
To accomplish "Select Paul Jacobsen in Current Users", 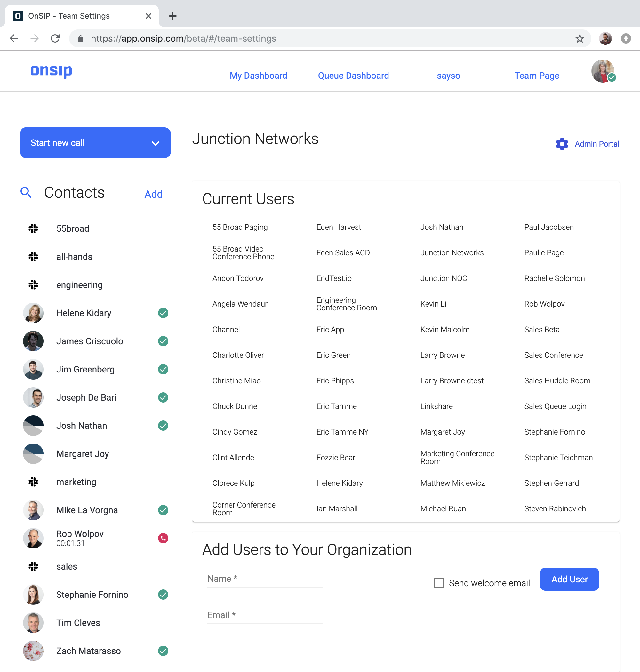I will (549, 227).
